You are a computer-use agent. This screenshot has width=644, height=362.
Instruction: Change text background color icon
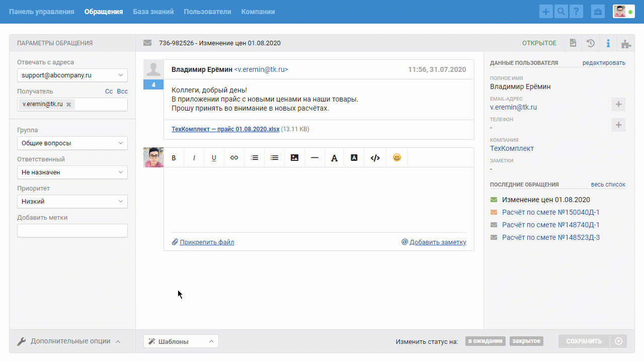pos(354,157)
